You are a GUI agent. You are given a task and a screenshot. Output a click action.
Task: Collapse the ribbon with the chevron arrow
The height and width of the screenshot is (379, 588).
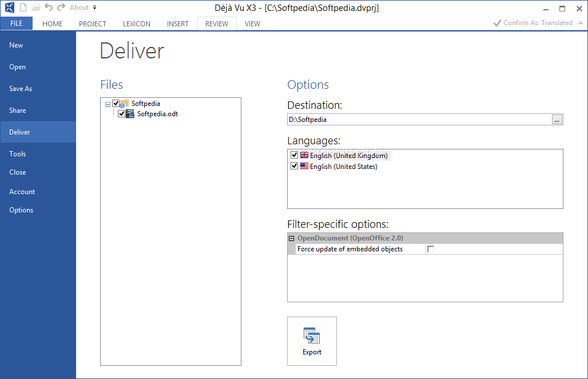click(x=581, y=23)
